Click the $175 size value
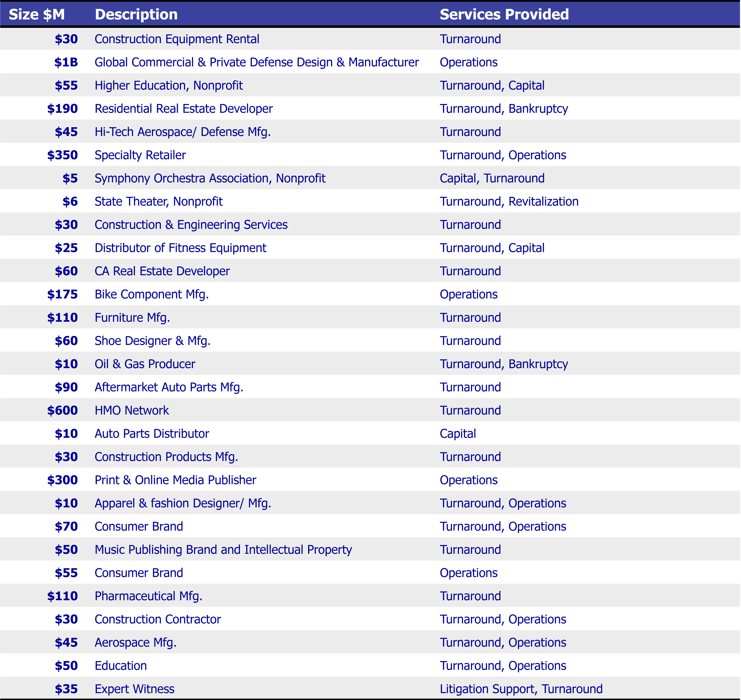This screenshot has height=700, width=741. (x=62, y=294)
